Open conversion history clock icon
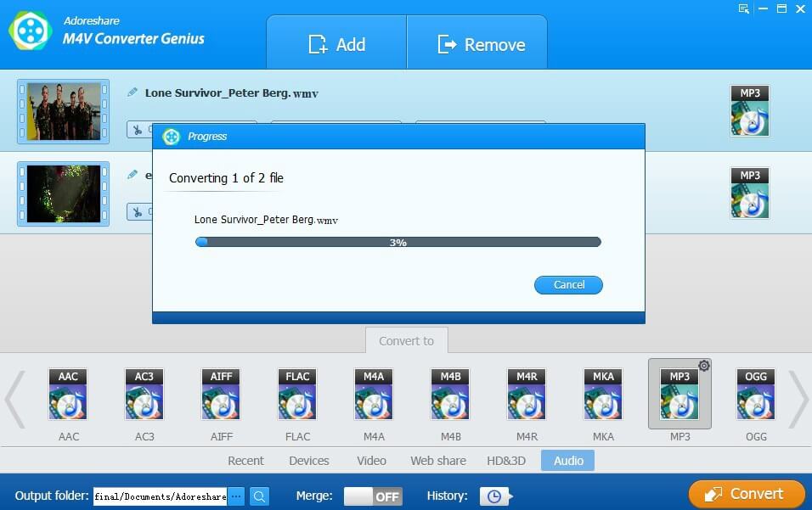This screenshot has height=510, width=812. [x=495, y=496]
